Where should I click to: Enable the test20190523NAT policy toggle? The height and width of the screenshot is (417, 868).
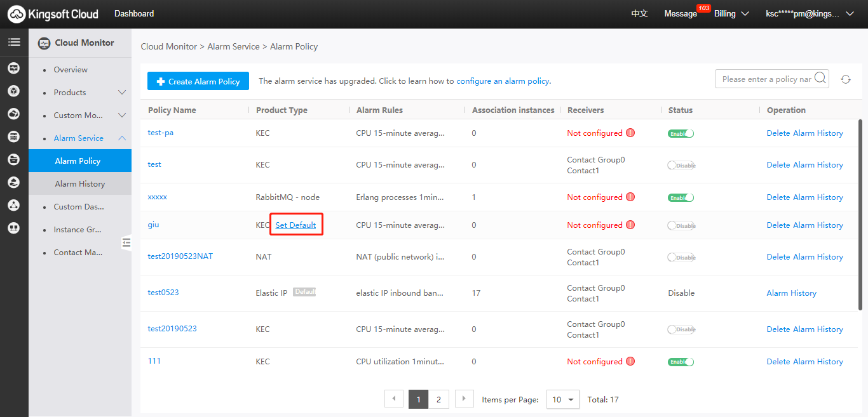click(681, 257)
